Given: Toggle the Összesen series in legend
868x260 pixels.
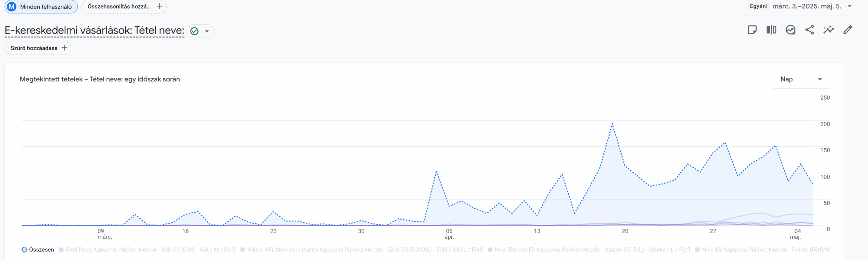Looking at the screenshot, I should (x=38, y=250).
